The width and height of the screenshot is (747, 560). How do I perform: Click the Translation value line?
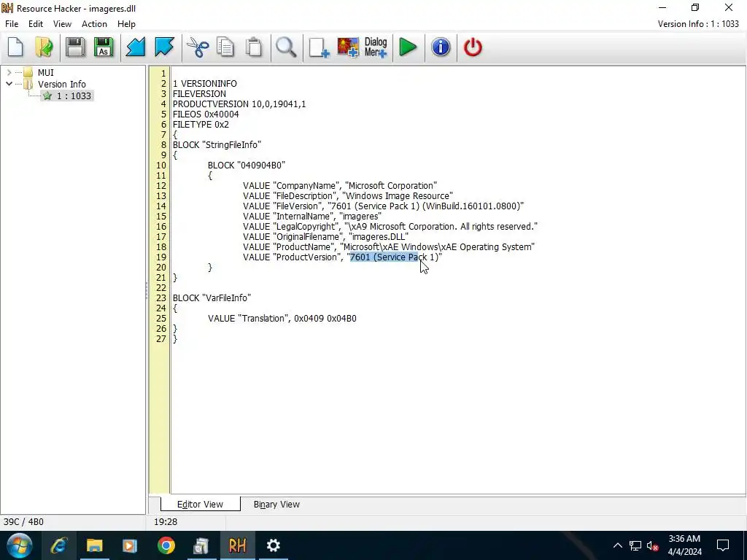[x=282, y=319]
